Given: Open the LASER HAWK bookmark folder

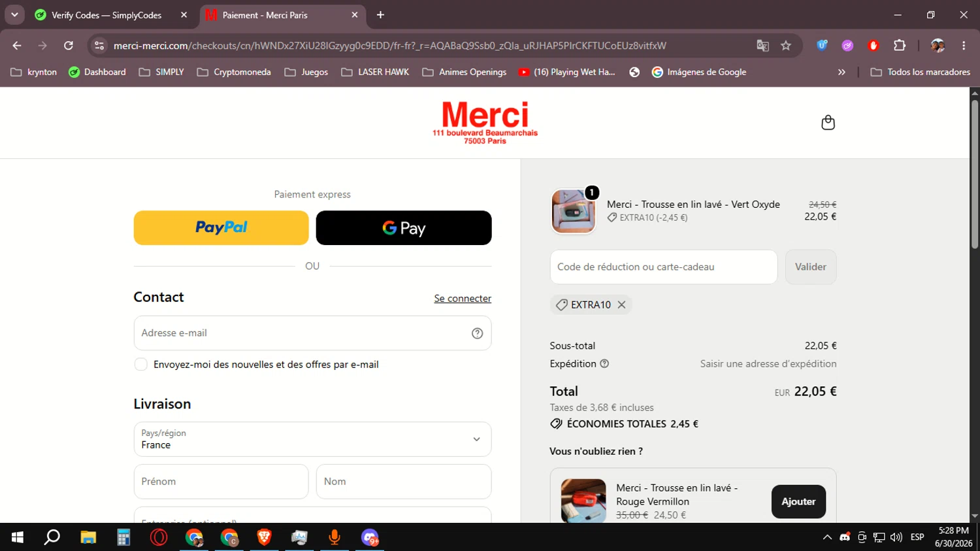Looking at the screenshot, I should click(375, 73).
